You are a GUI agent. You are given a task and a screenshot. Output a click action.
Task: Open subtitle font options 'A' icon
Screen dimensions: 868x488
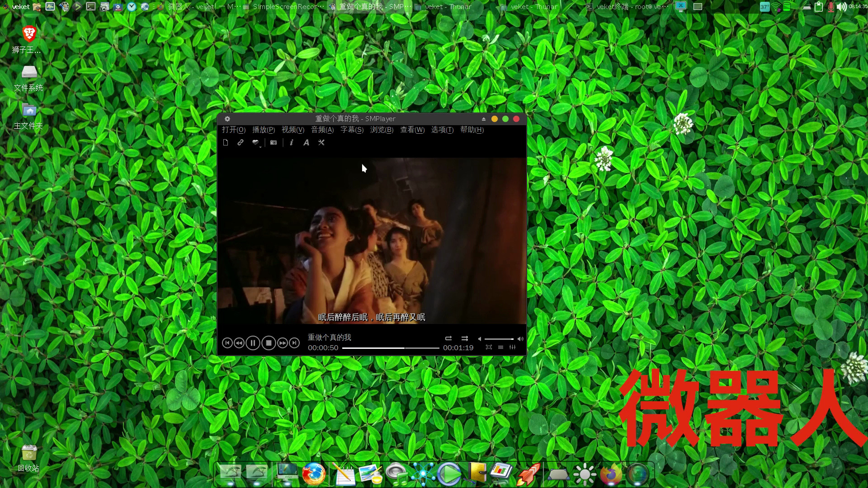[x=306, y=142]
